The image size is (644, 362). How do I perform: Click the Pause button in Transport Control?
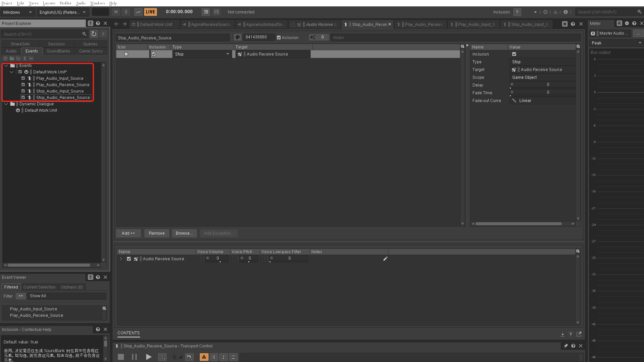tap(134, 357)
